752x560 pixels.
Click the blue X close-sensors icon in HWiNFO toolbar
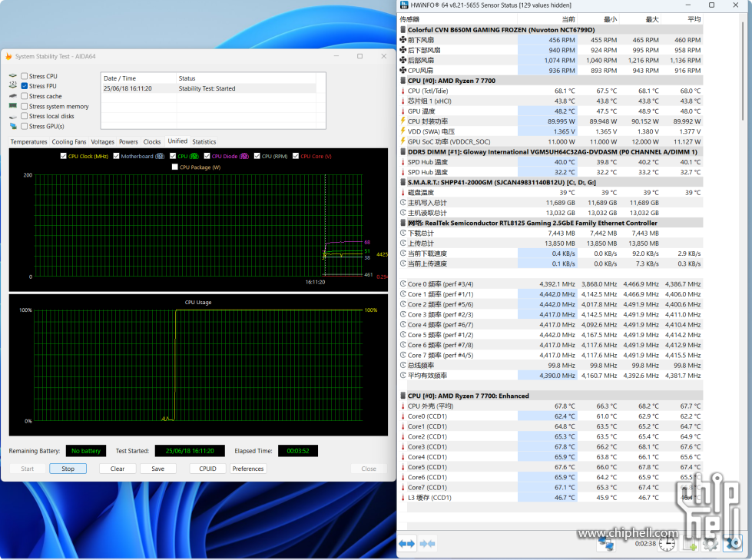(732, 544)
